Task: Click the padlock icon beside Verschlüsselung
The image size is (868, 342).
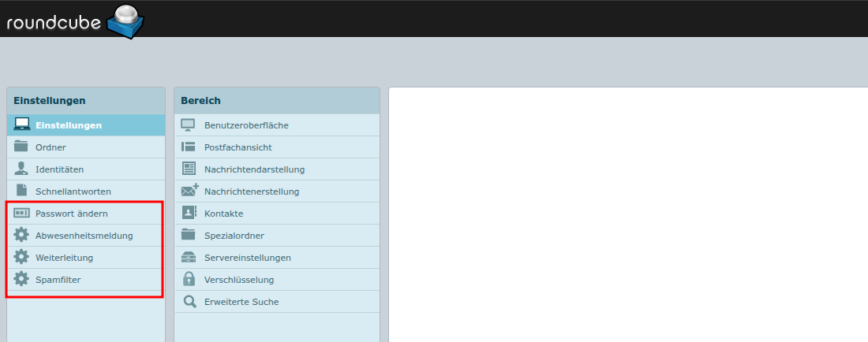Action: pyautogui.click(x=189, y=279)
